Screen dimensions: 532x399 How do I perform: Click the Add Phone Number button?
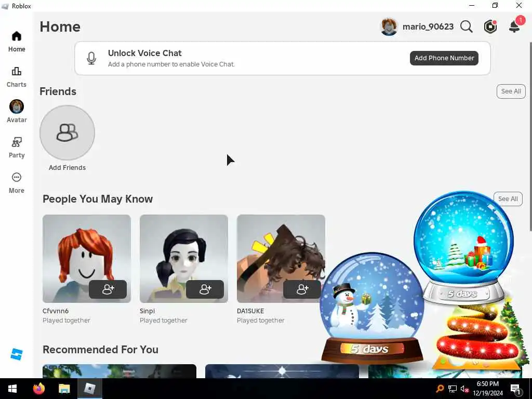[x=444, y=58]
